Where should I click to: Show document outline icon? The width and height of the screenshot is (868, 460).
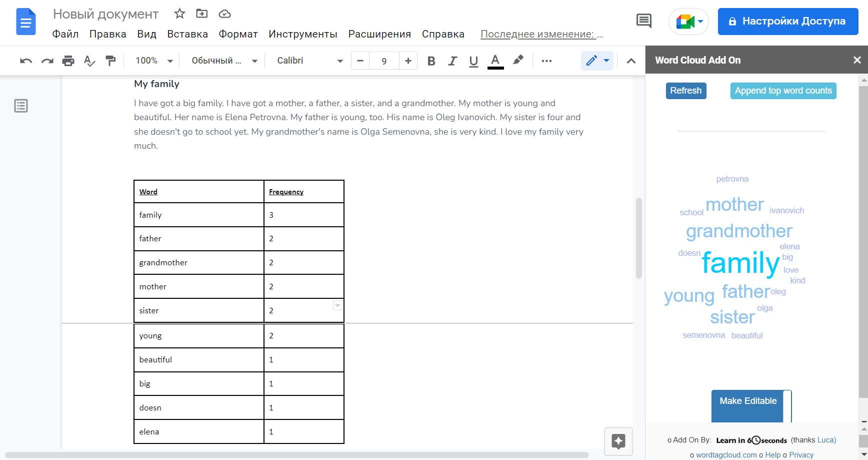pos(21,106)
